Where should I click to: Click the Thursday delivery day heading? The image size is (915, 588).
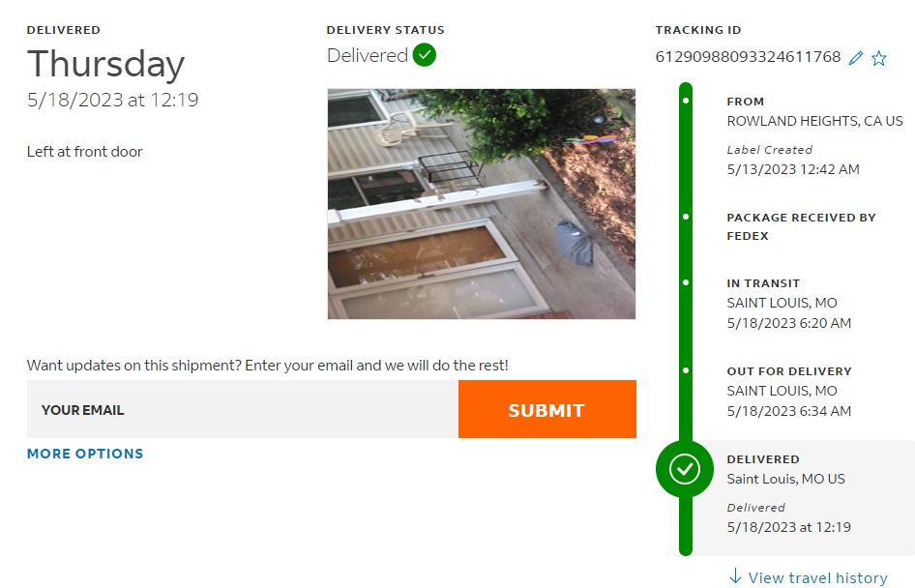point(105,65)
